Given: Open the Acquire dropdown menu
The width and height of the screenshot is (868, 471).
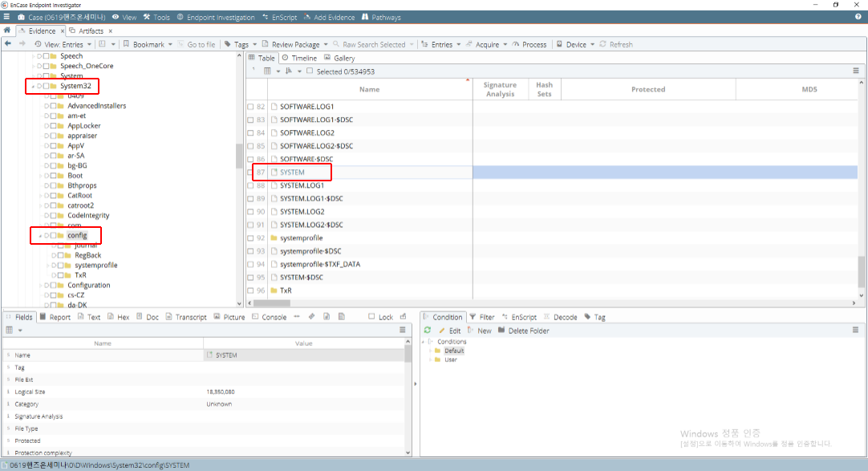Looking at the screenshot, I should [487, 44].
